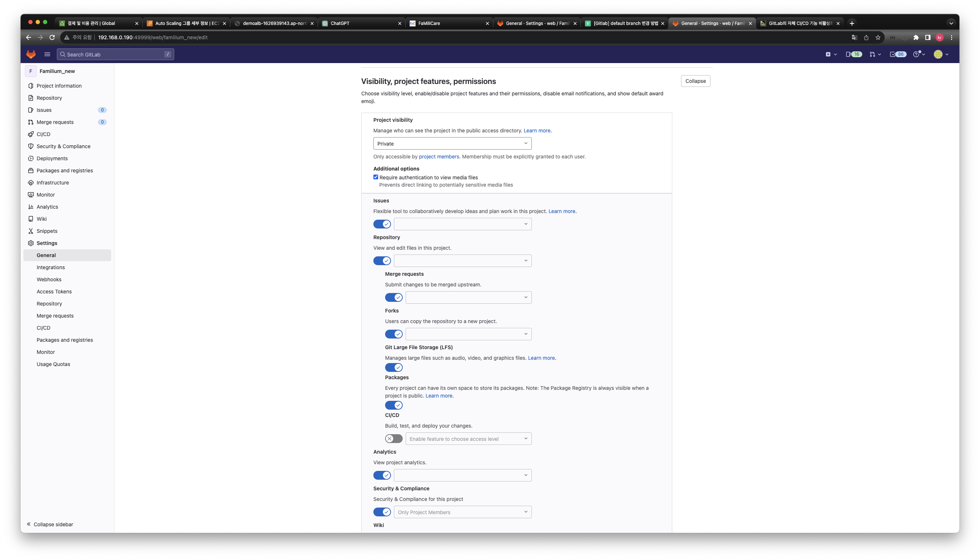
Task: Select Access Tokens under Settings
Action: [x=67, y=292]
